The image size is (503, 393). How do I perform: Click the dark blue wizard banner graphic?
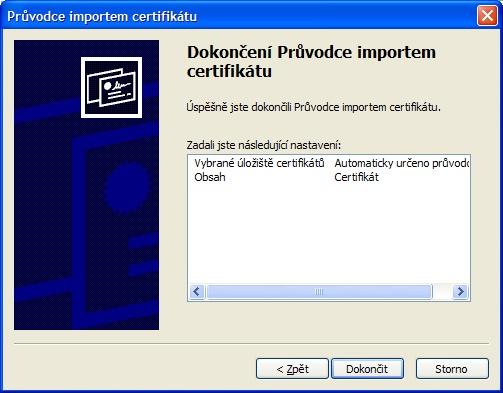point(87,185)
